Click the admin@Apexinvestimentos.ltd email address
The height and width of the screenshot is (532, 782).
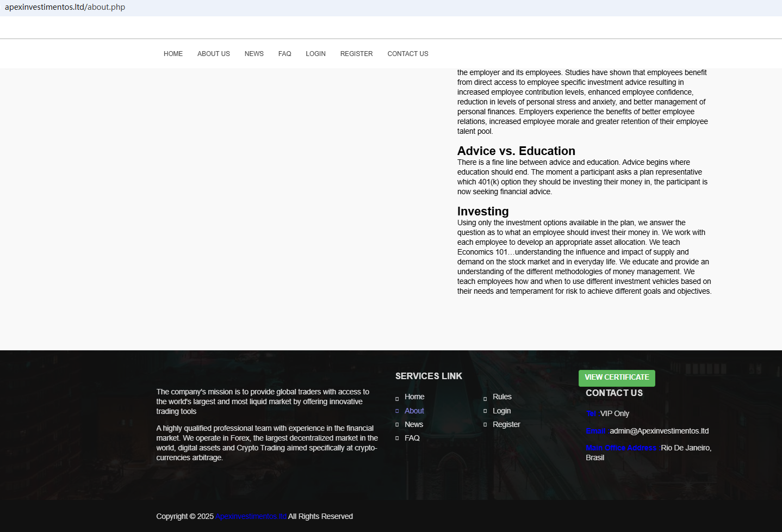tap(659, 431)
